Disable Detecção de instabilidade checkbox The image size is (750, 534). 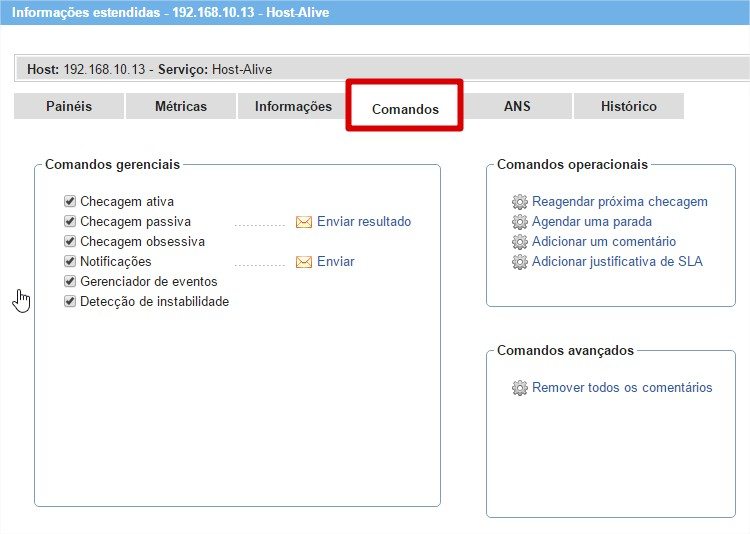click(x=70, y=301)
